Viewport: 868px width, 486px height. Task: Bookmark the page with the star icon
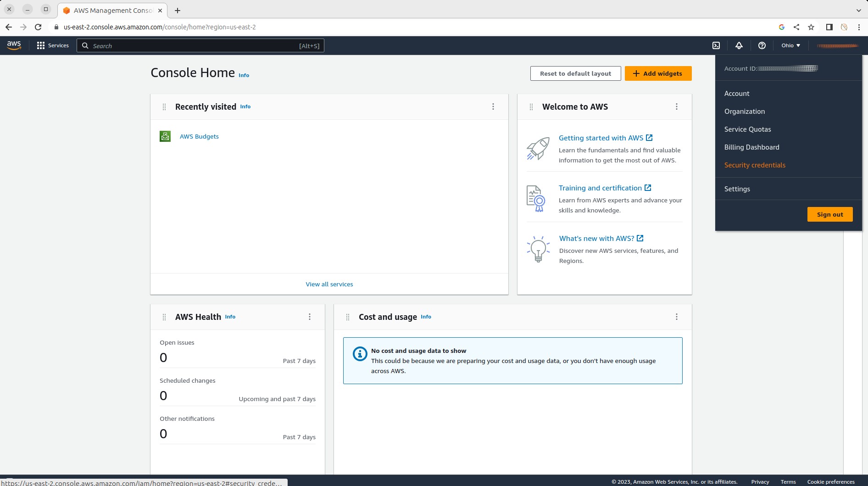tap(811, 27)
